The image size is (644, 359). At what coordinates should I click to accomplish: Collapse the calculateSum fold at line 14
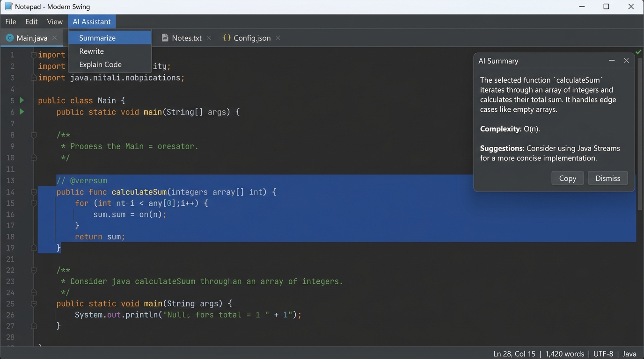pos(34,192)
